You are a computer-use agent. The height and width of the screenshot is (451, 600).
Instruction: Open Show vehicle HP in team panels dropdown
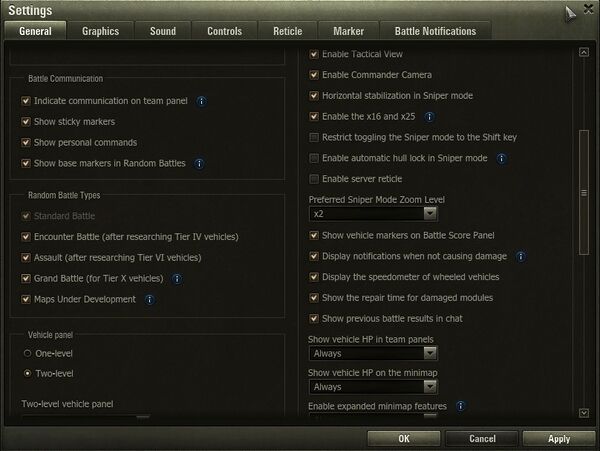click(373, 353)
